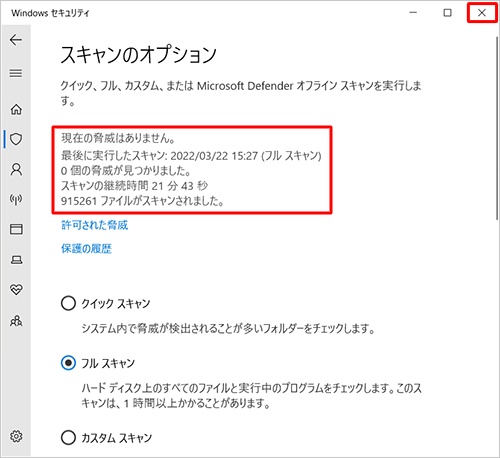Open Firewall & network protection icon

16,199
